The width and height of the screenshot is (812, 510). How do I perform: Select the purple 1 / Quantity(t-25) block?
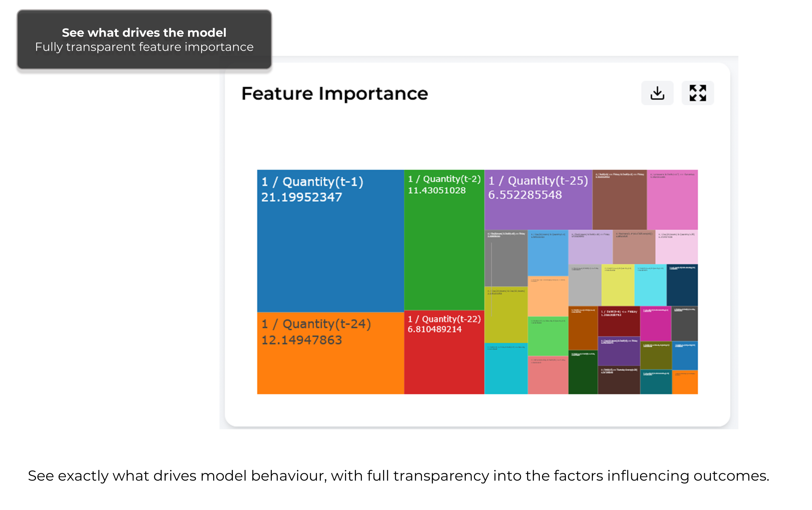pos(539,199)
